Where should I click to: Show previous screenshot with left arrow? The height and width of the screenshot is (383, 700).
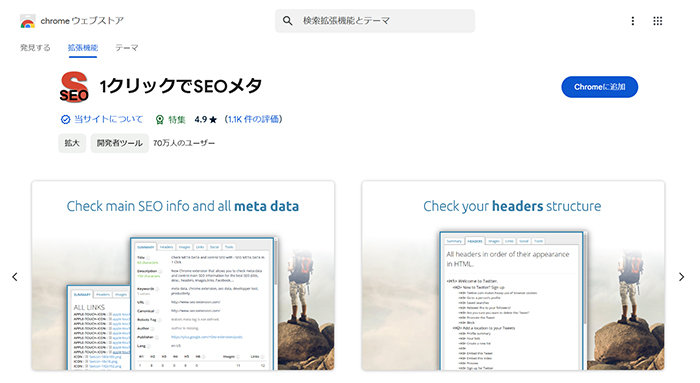click(15, 277)
